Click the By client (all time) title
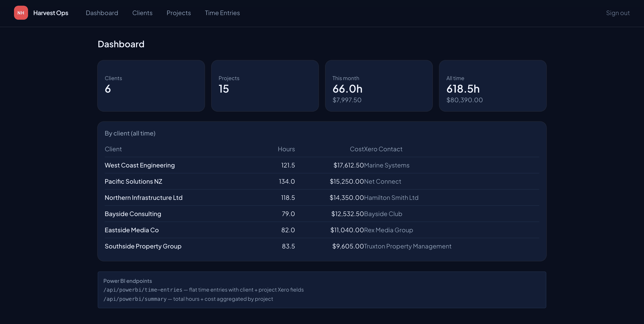Viewport: 644px width, 324px height. coord(130,133)
